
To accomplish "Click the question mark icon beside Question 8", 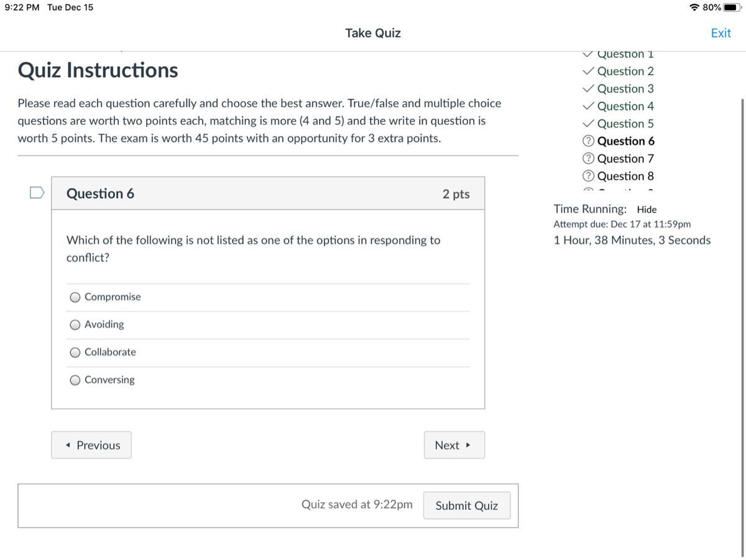I will point(588,177).
